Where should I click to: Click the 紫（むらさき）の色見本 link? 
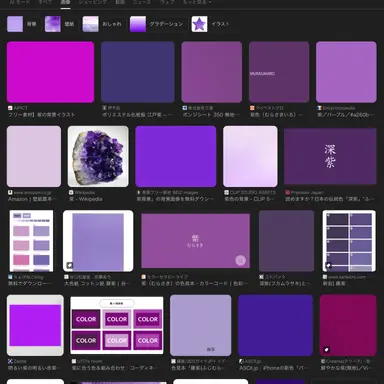pyautogui.click(x=195, y=284)
